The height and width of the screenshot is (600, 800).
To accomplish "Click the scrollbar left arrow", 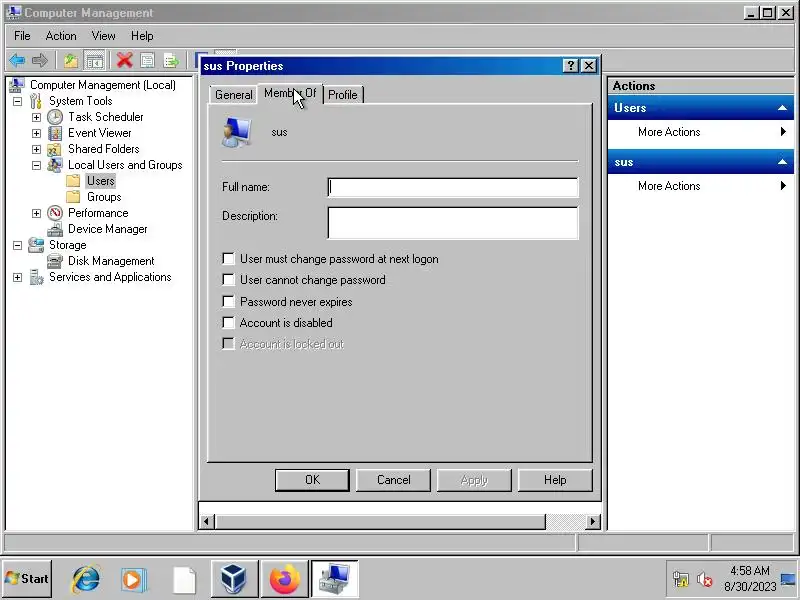I will pos(206,521).
